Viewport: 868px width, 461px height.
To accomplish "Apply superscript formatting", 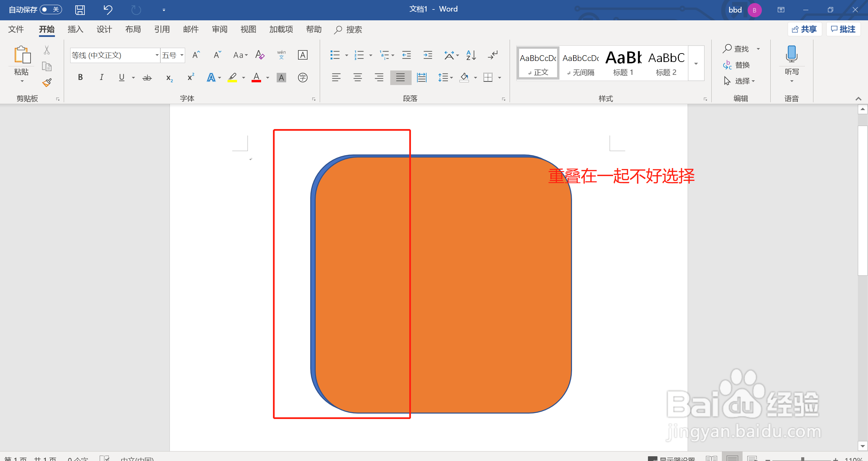I will coord(191,78).
